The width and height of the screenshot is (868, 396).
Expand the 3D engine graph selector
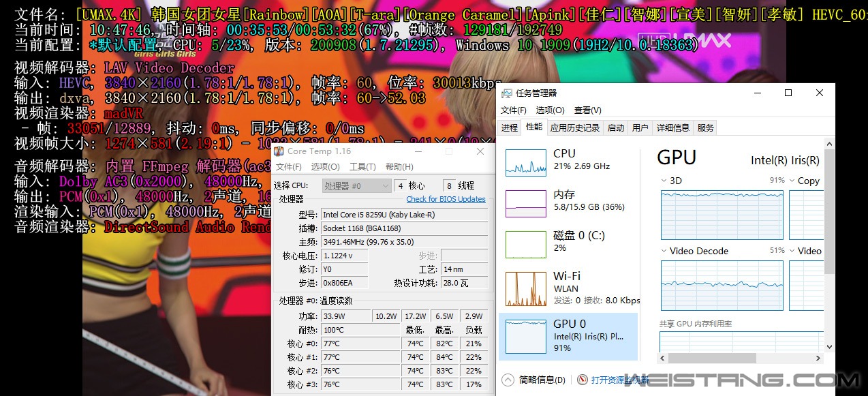pyautogui.click(x=665, y=181)
